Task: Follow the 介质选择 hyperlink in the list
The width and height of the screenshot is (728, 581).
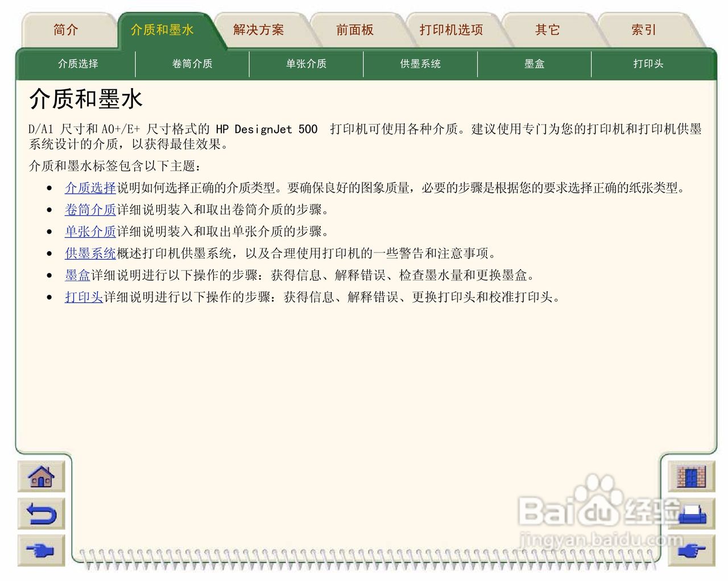Action: 90,188
